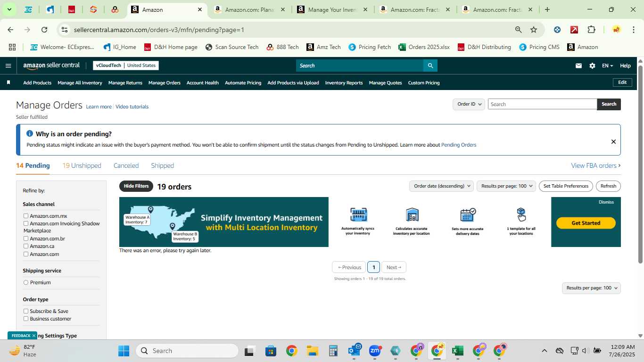Switch to the 14 Pending tab

[33, 165]
